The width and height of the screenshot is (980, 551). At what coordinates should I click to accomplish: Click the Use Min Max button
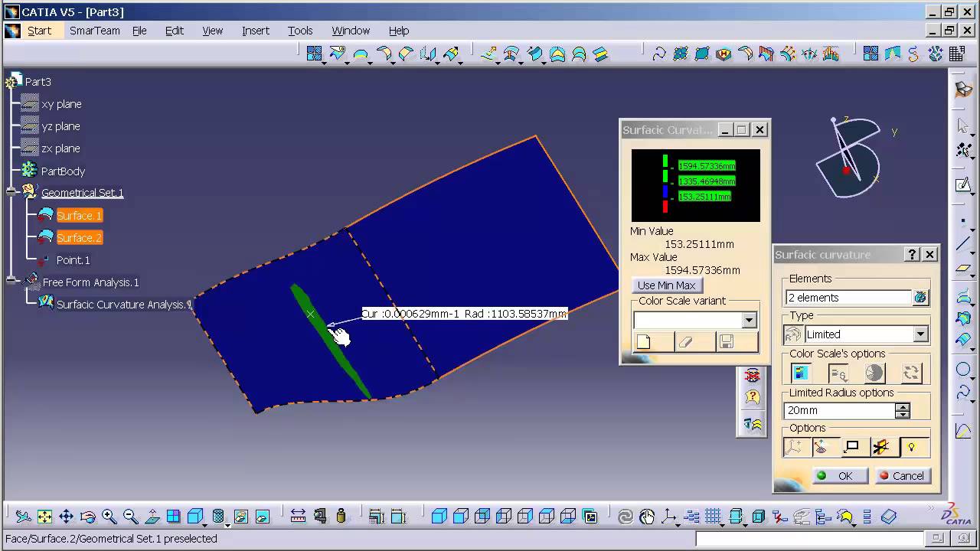(666, 285)
